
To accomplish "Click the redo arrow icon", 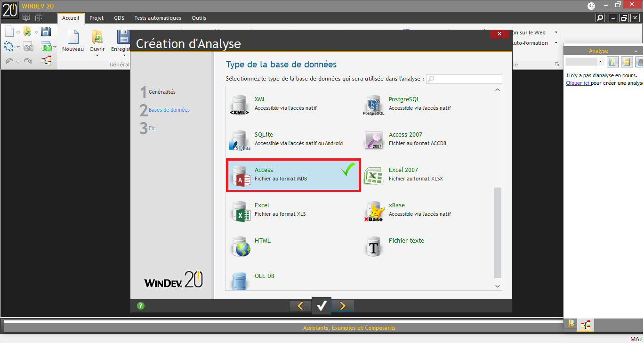I will (x=27, y=61).
